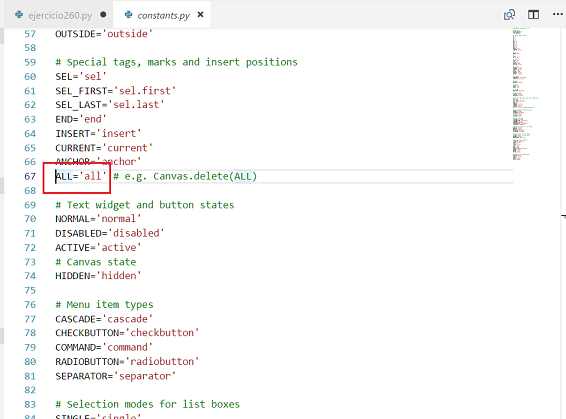This screenshot has width=566, height=419.
Task: Click the comment 'Text widget and button states'
Action: 144,205
